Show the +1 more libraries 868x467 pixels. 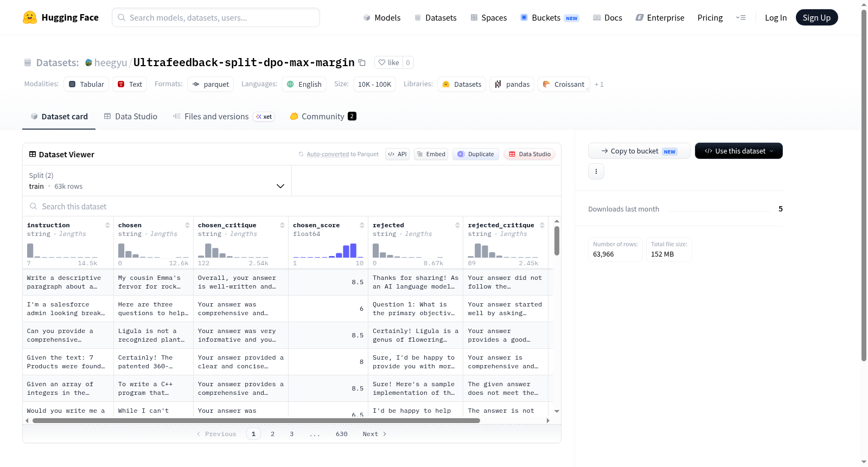pos(599,84)
